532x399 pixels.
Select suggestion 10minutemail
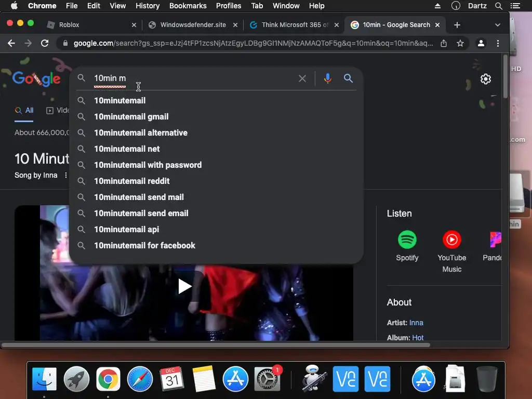(x=217, y=100)
